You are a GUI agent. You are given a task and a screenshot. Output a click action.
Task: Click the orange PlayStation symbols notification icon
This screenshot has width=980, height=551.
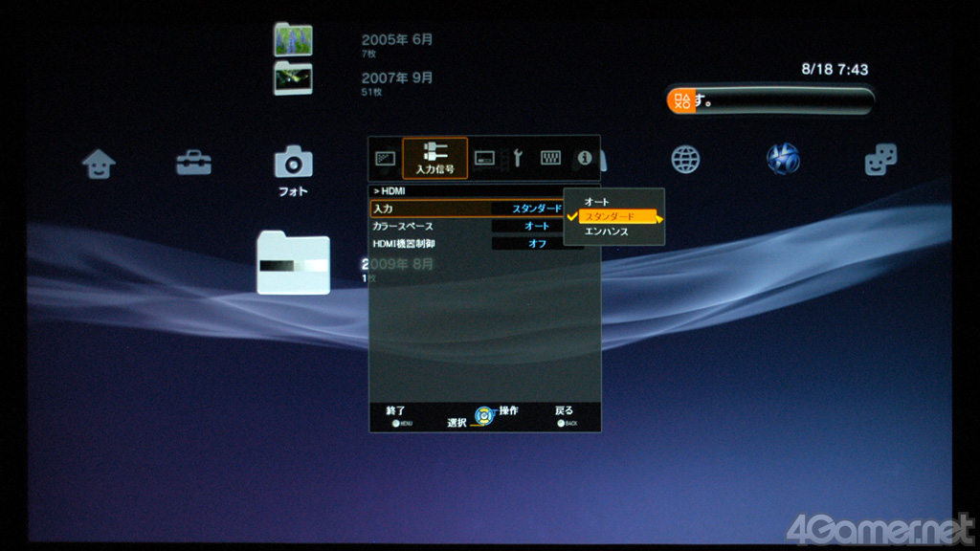681,100
